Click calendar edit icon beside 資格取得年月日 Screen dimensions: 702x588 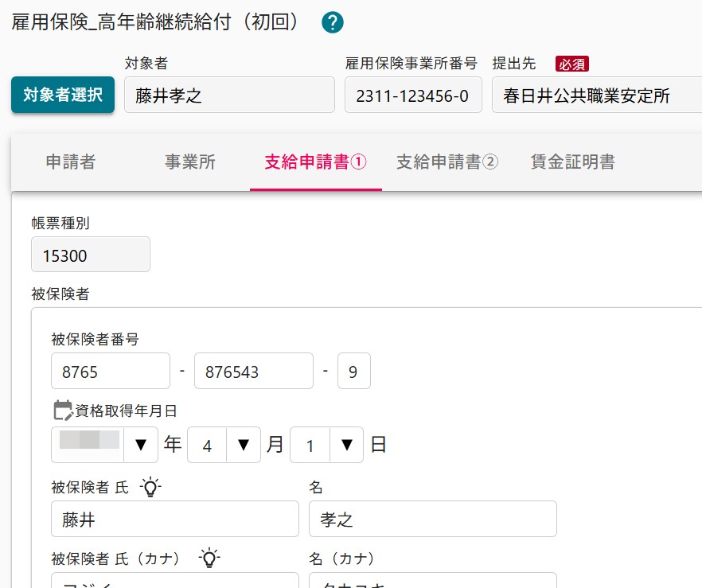[x=63, y=411]
